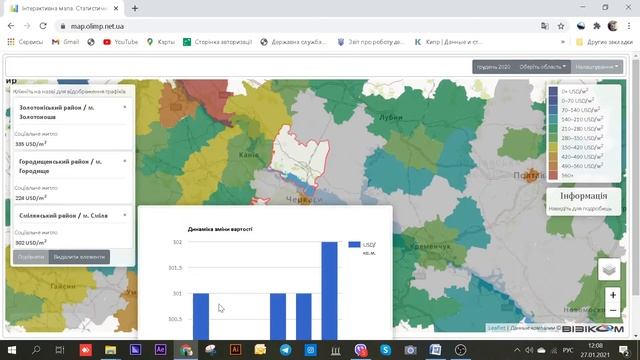
Task: Open the Gmail bookmark
Action: click(65, 42)
